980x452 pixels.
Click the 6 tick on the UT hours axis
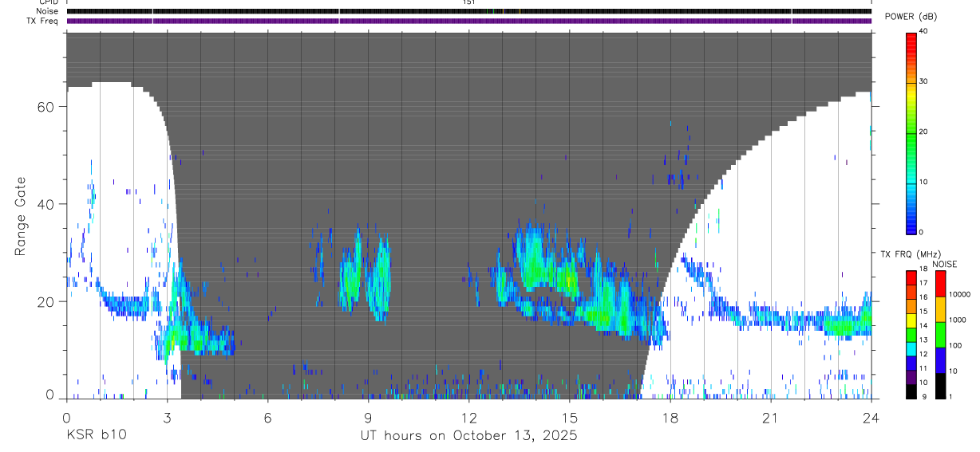pyautogui.click(x=267, y=418)
